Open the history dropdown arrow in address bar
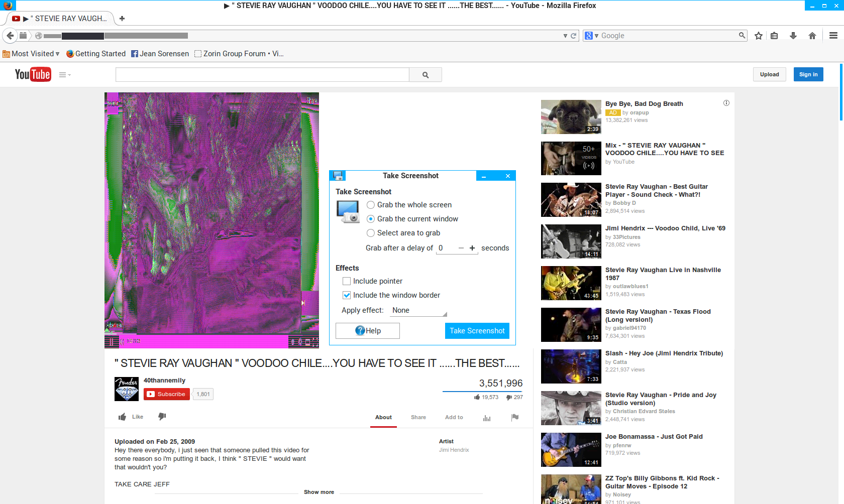This screenshot has width=844, height=504. [565, 36]
